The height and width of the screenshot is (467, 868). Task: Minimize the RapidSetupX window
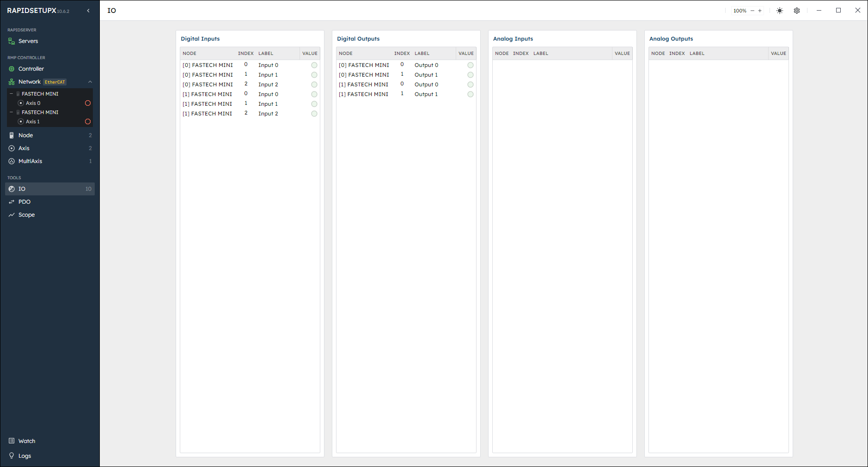pyautogui.click(x=819, y=10)
